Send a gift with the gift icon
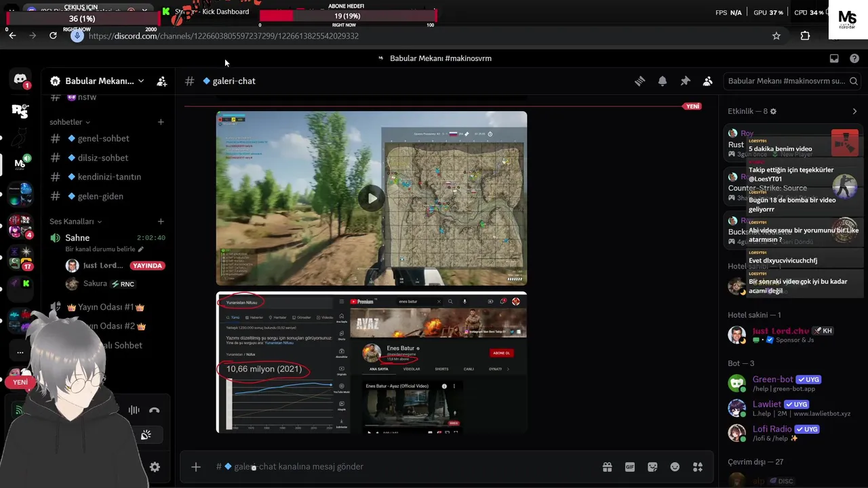The image size is (868, 488). pos(607,467)
